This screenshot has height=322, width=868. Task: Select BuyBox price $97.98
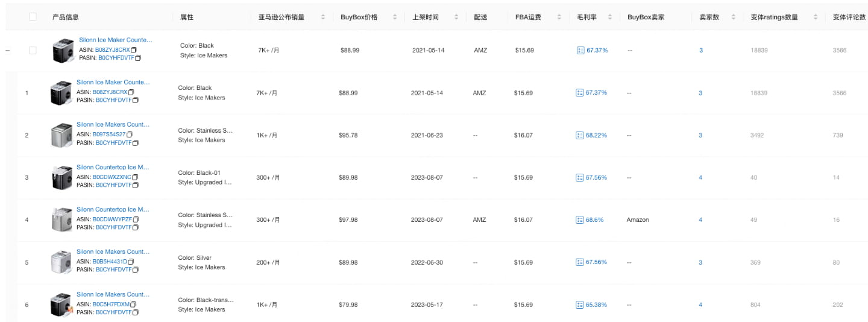click(348, 220)
